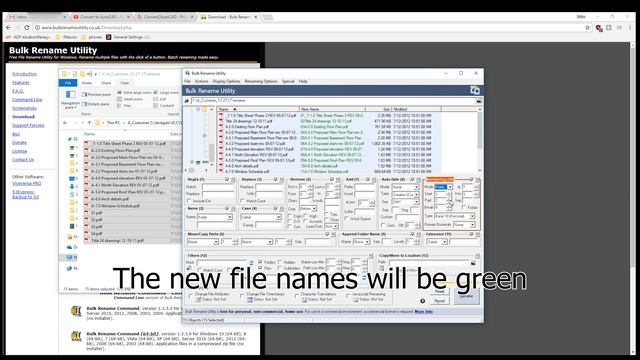The height and width of the screenshot is (360, 640).
Task: Open the Append Folder Name dropdown
Action: (x=361, y=242)
